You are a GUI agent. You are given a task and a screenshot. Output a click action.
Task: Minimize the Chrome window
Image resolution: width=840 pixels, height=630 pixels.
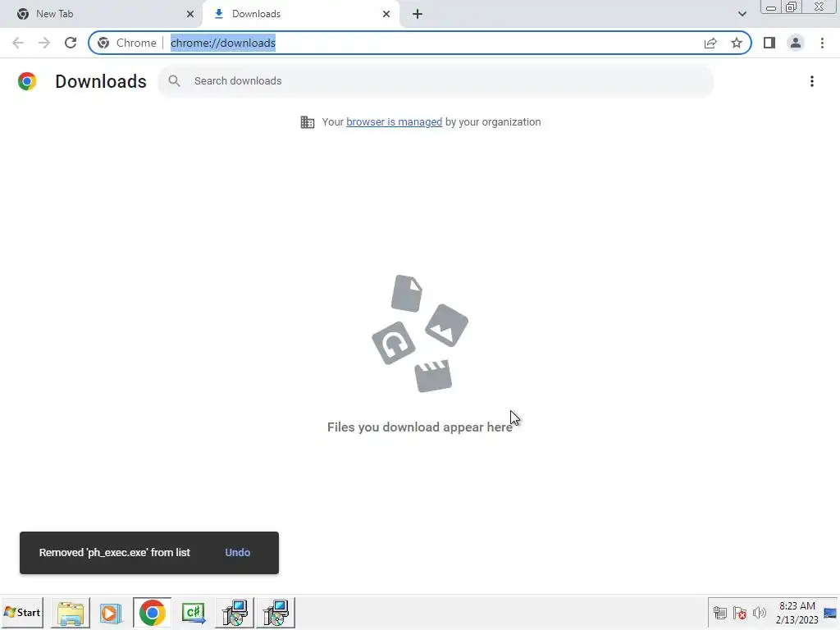click(771, 7)
